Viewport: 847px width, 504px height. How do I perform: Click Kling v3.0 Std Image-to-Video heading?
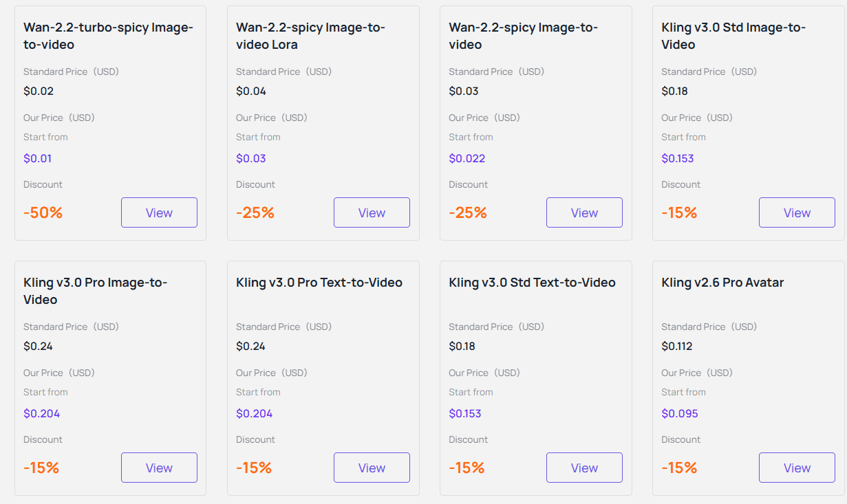[733, 36]
